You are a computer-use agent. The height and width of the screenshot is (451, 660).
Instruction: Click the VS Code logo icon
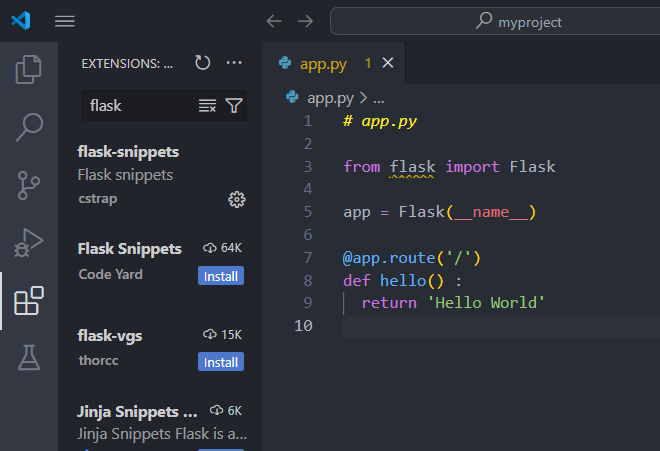coord(21,21)
